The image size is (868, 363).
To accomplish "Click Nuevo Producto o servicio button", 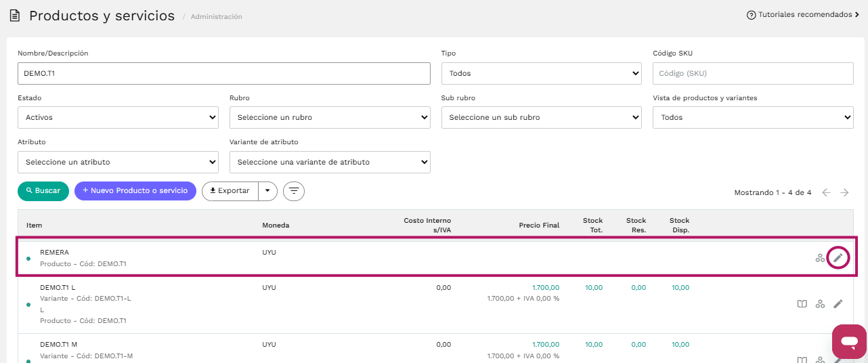I will pos(135,191).
